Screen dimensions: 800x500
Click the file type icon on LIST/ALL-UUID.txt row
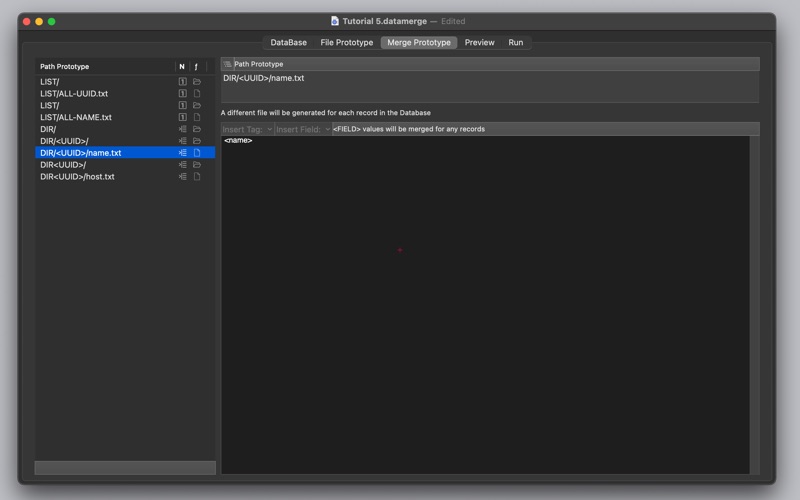[196, 93]
